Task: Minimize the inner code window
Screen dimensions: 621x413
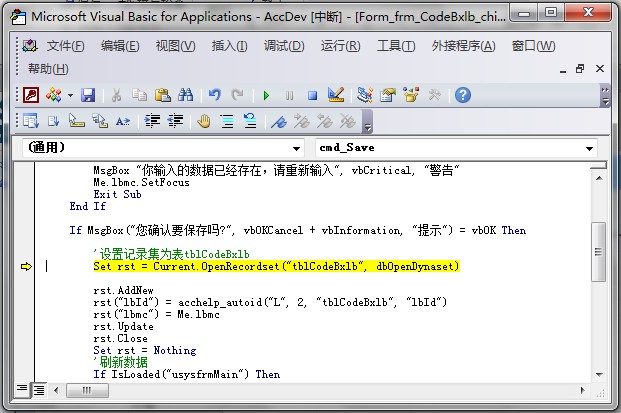Action: pyautogui.click(x=563, y=70)
